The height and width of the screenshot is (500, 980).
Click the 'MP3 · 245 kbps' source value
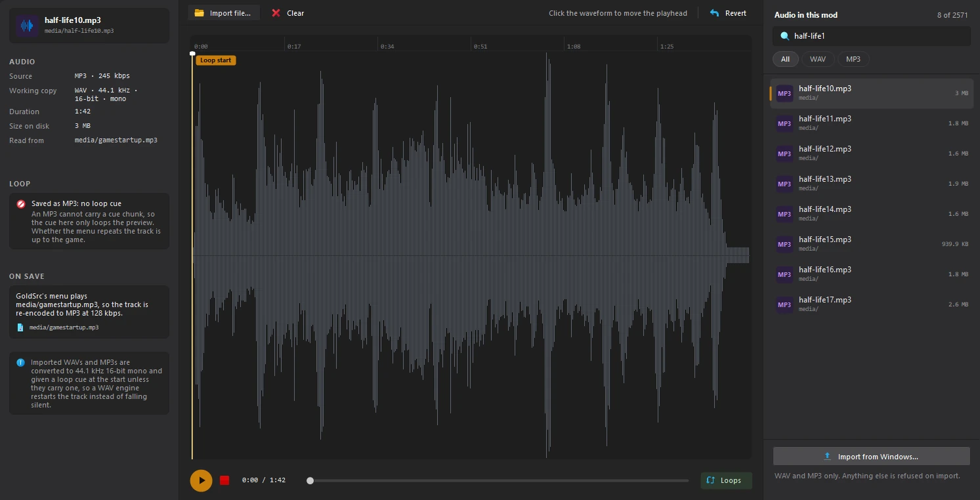[102, 76]
